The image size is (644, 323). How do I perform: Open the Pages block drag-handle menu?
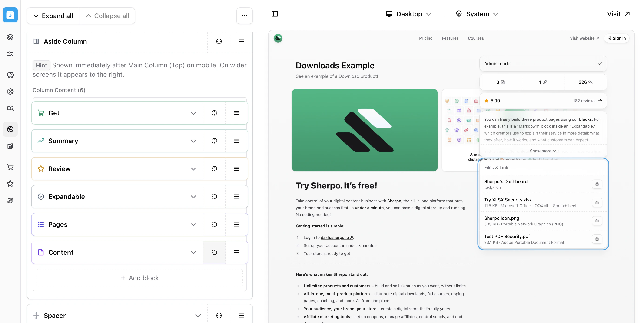tap(236, 224)
